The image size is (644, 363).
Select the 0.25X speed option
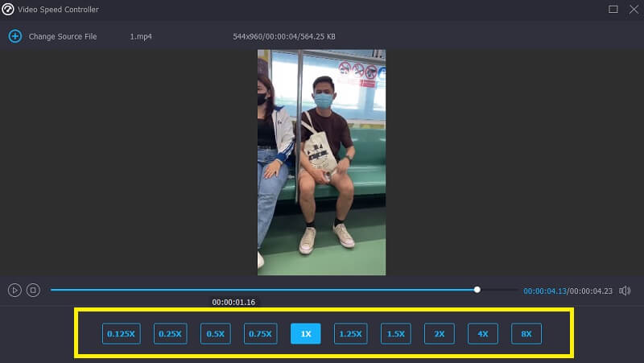[x=170, y=333]
